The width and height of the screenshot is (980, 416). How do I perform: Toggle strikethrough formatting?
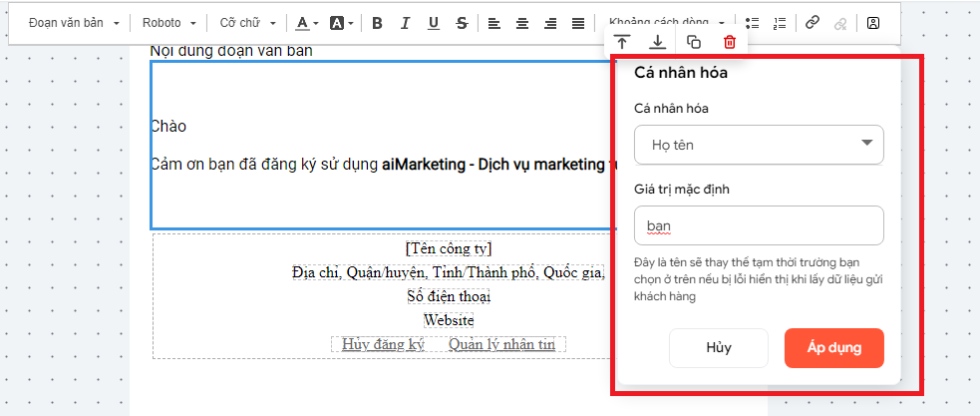click(462, 23)
